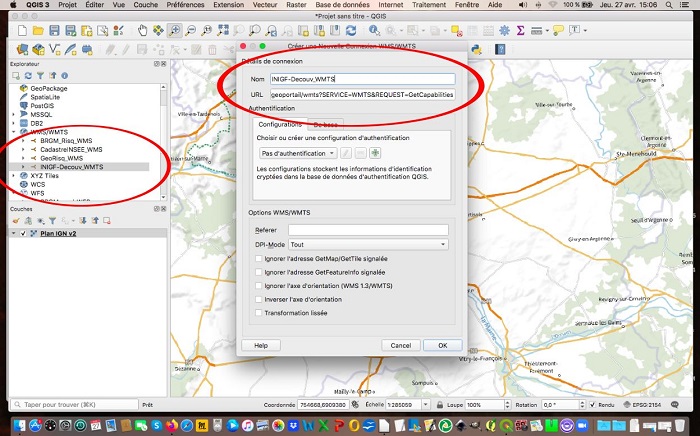Enable Ignorer l'adresse GetMap/GetTile signalée

click(x=258, y=258)
